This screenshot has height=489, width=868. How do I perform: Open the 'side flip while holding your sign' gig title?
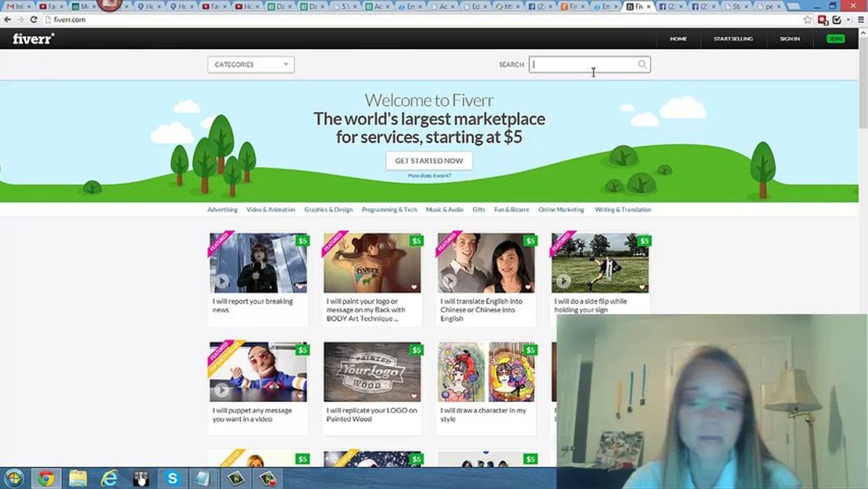(x=590, y=306)
